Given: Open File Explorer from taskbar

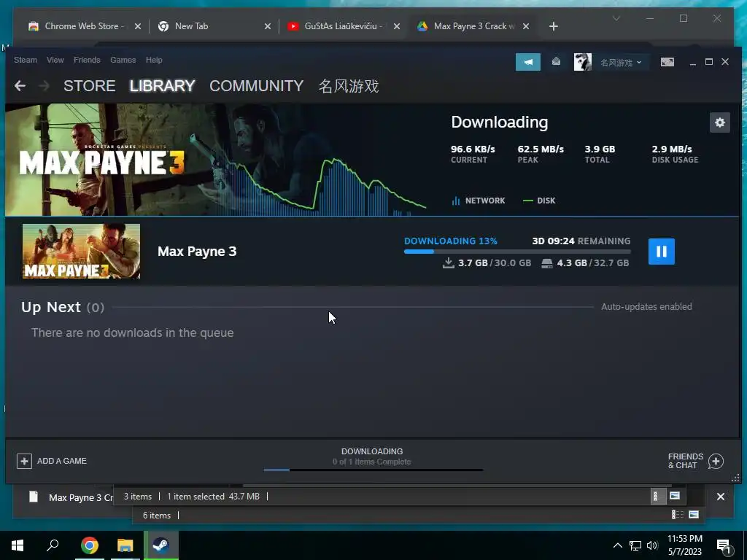Looking at the screenshot, I should pos(125,545).
